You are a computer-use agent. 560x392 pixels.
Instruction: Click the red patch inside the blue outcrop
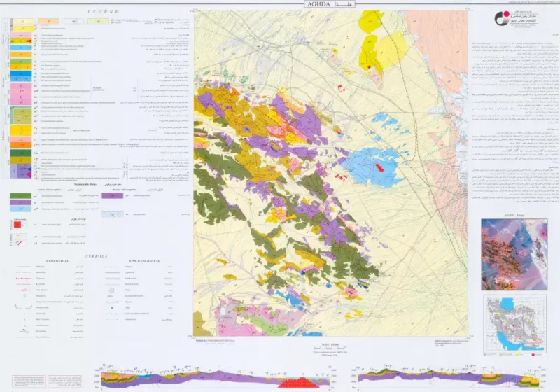tap(380, 167)
